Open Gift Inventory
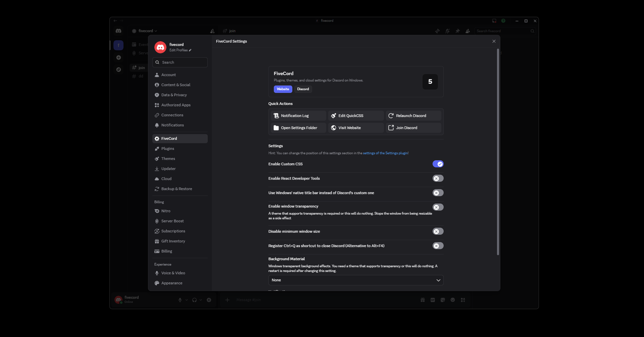The image size is (644, 337). pyautogui.click(x=180, y=241)
